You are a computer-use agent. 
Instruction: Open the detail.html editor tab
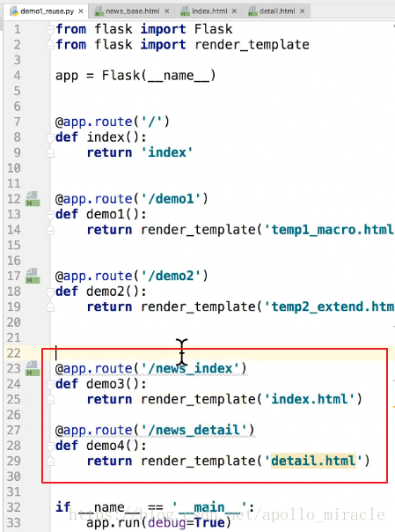pos(277,11)
